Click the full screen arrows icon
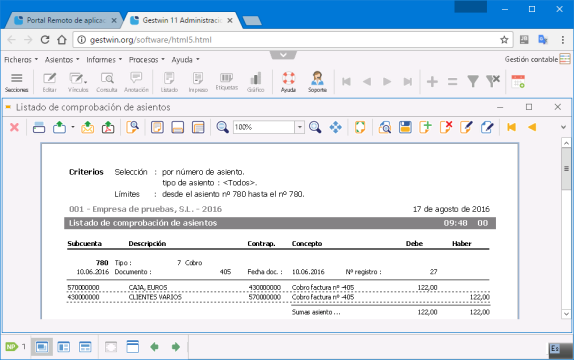This screenshot has height=360, width=574. pos(335,127)
